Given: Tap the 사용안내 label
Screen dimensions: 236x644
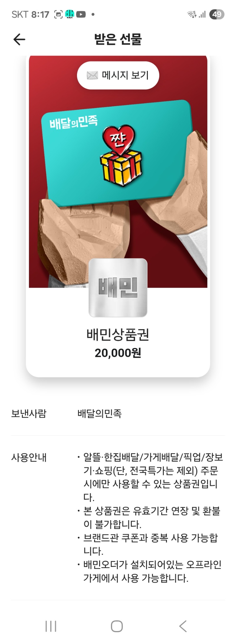Looking at the screenshot, I should 29,457.
